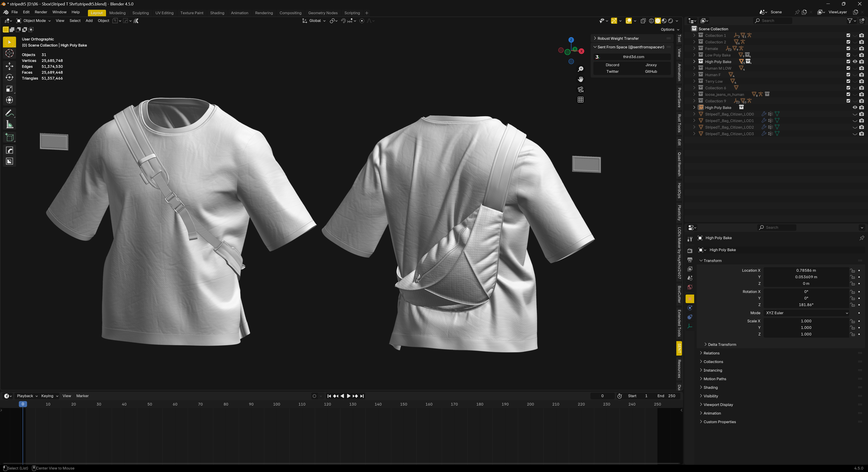The image size is (868, 472).
Task: Activate the Annotate pencil tool
Action: 9,113
